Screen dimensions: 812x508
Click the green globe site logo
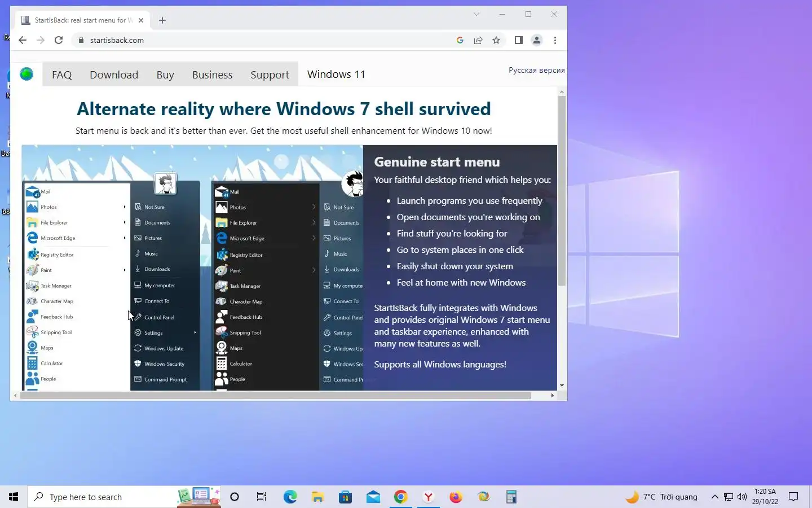pyautogui.click(x=27, y=74)
